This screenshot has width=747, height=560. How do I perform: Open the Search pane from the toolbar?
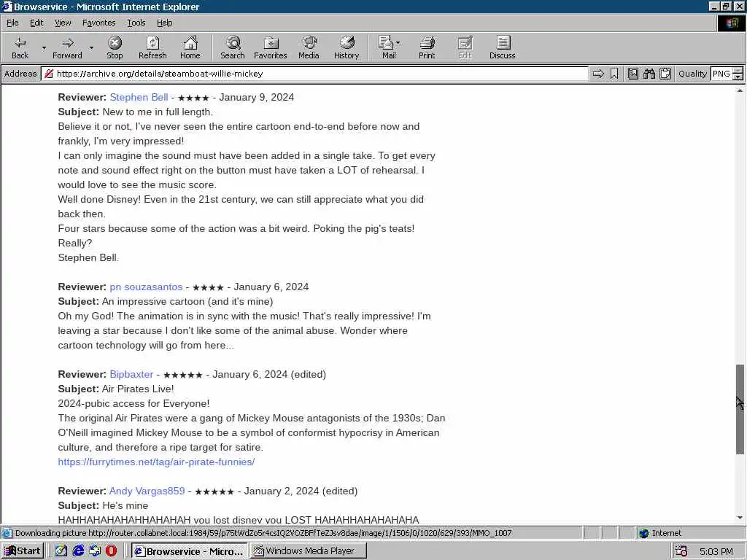coord(233,47)
